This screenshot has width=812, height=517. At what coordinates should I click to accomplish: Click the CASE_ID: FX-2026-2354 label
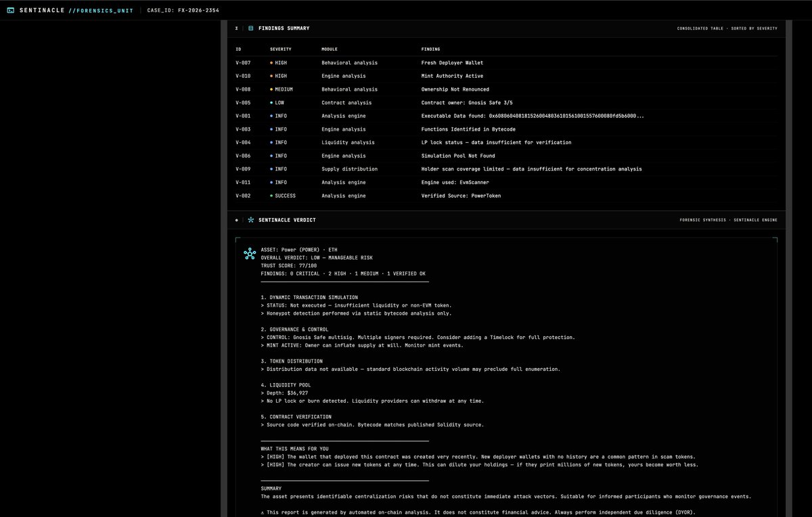183,10
